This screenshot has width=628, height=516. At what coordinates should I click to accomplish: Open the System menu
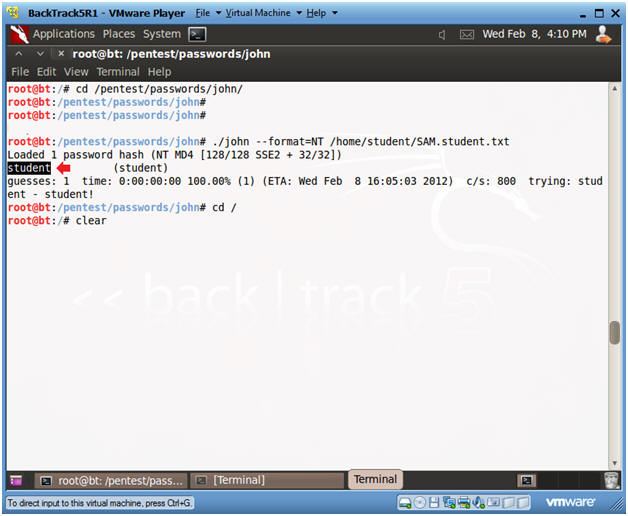(162, 34)
